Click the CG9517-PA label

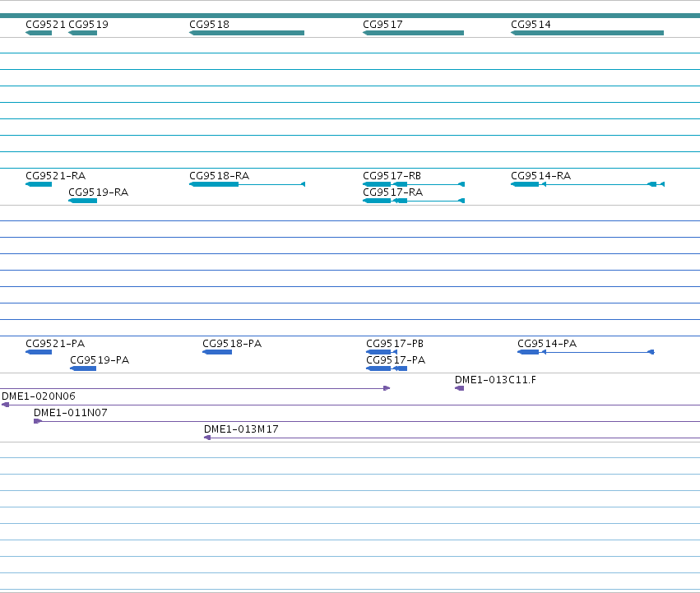tap(396, 360)
